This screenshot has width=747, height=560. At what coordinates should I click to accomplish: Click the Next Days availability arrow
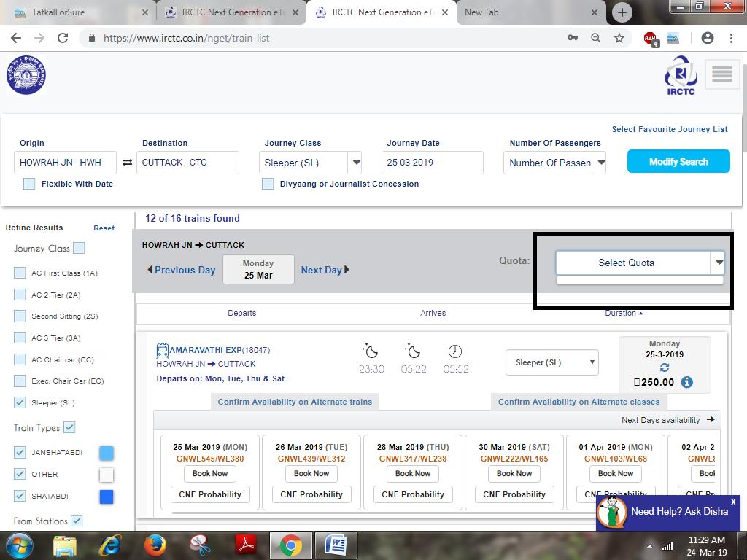click(711, 419)
